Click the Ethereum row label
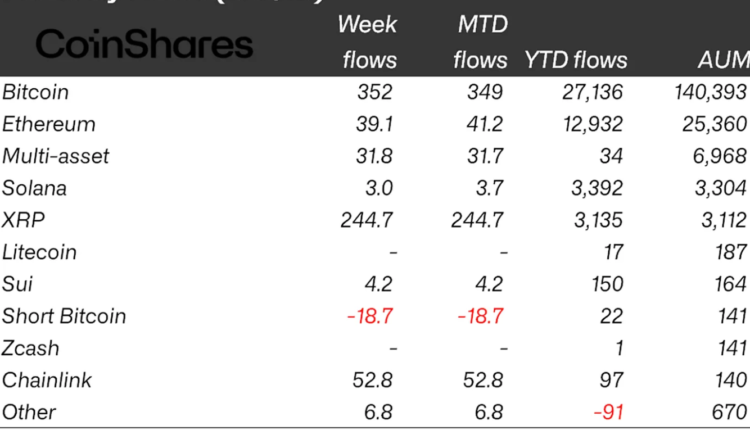Screen dimensions: 750x430 (x=49, y=125)
